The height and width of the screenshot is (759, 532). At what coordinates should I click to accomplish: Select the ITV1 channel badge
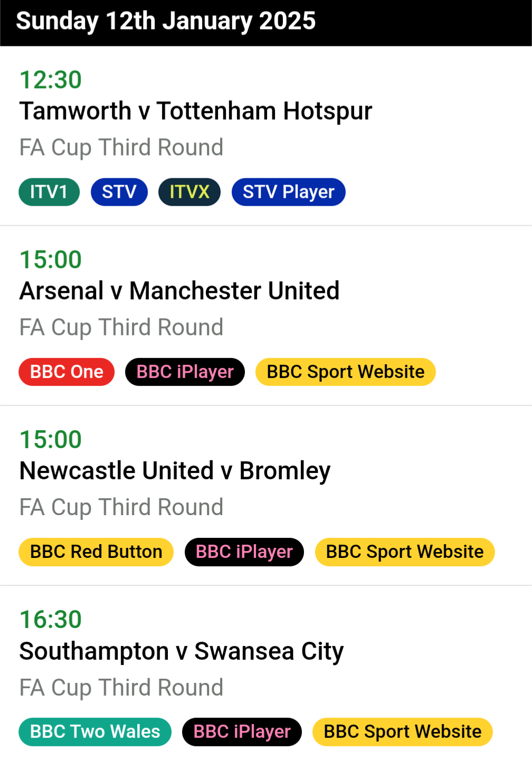click(x=49, y=192)
